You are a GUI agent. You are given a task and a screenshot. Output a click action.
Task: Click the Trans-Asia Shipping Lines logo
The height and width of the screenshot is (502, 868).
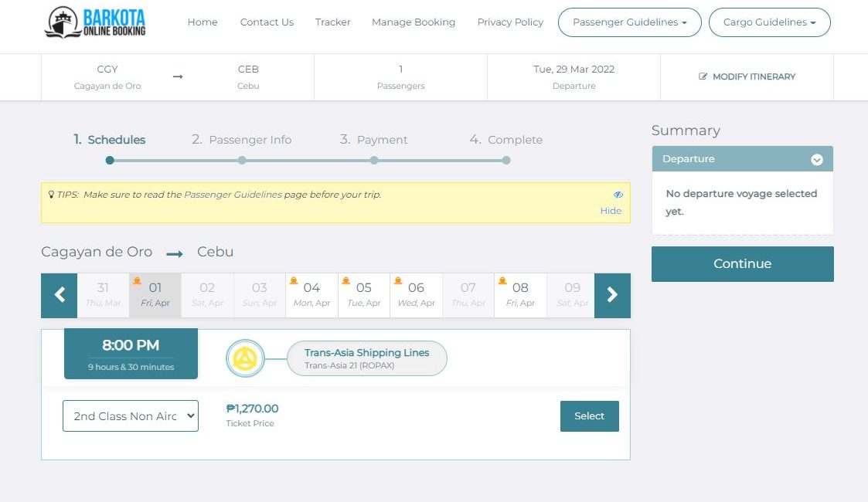coord(246,358)
